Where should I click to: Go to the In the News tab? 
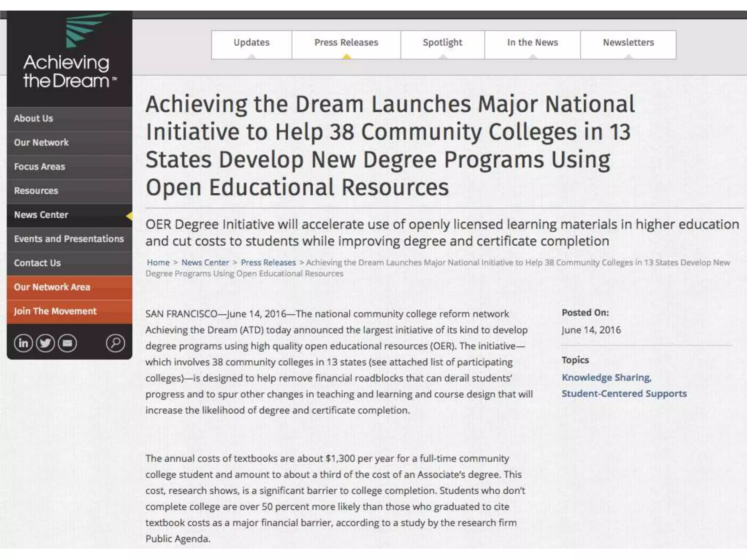[532, 43]
